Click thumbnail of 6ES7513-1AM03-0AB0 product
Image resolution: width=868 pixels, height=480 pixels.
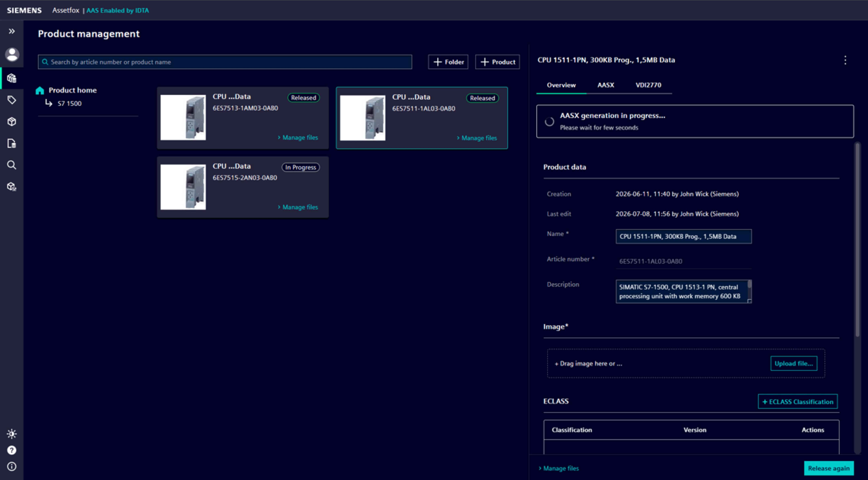point(183,117)
